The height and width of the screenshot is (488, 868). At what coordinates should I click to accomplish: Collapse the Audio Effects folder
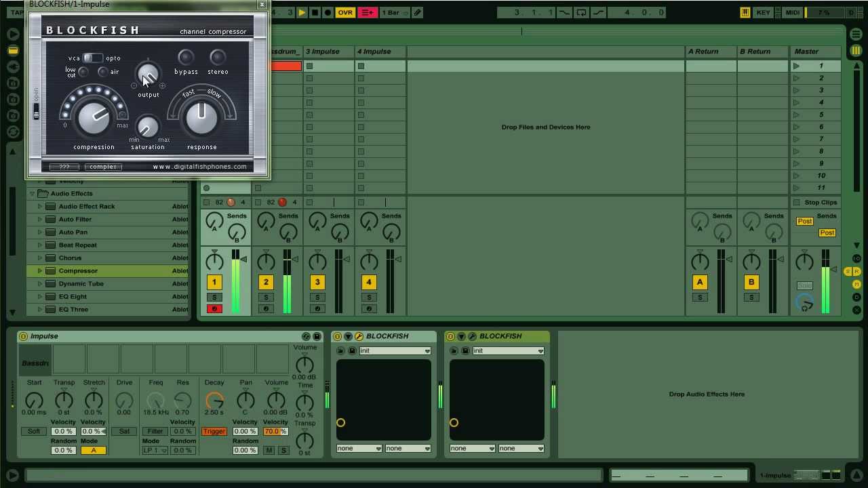click(32, 194)
